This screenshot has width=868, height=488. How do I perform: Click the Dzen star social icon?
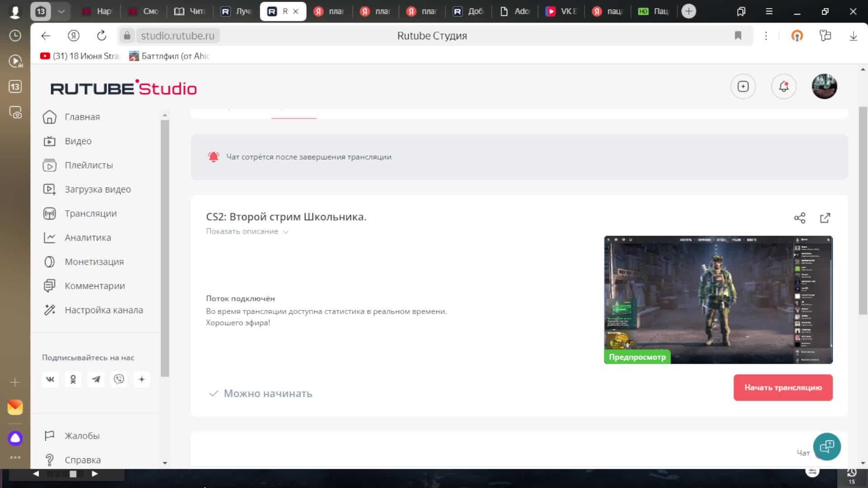click(x=142, y=379)
